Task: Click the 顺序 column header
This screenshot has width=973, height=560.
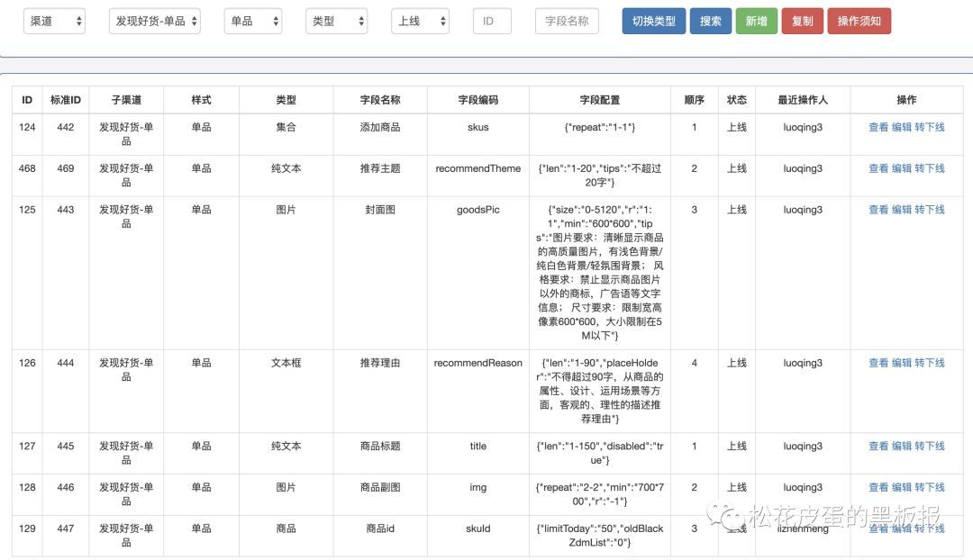Action: point(694,100)
